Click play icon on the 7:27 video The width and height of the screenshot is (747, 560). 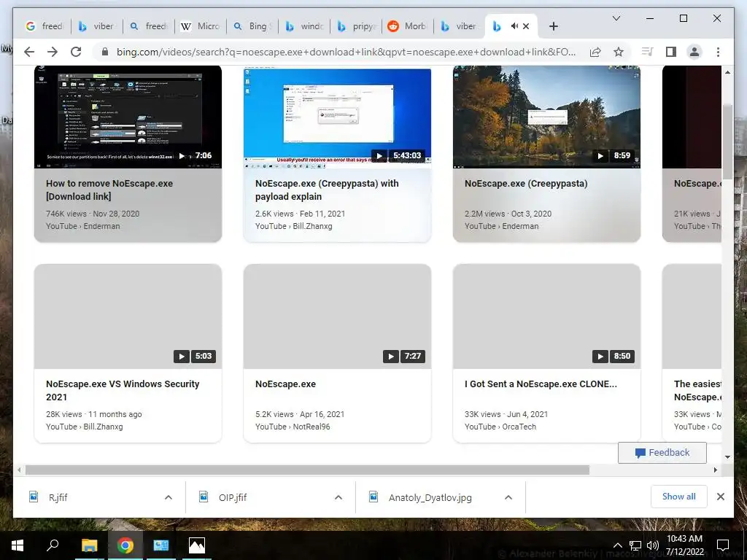[391, 356]
